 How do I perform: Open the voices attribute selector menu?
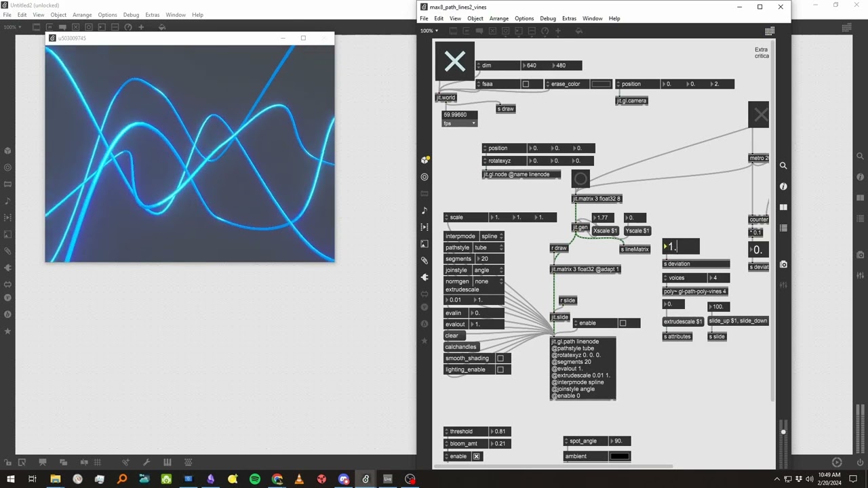pyautogui.click(x=665, y=278)
